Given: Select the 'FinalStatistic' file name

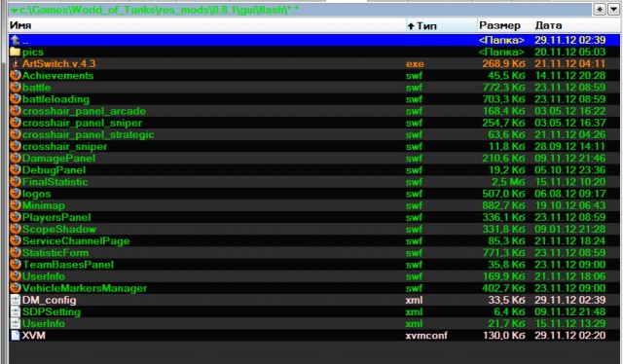Looking at the screenshot, I should 55,182.
